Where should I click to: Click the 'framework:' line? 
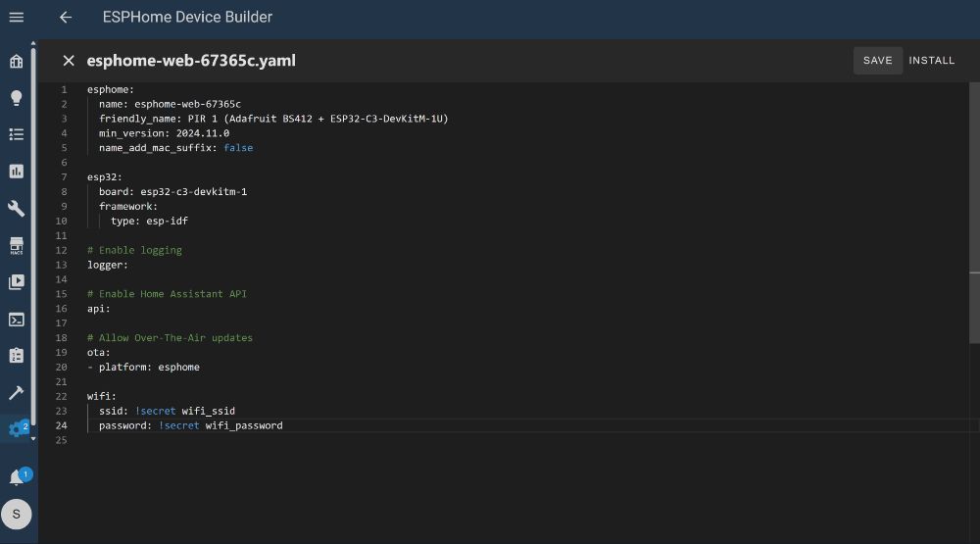tap(128, 207)
